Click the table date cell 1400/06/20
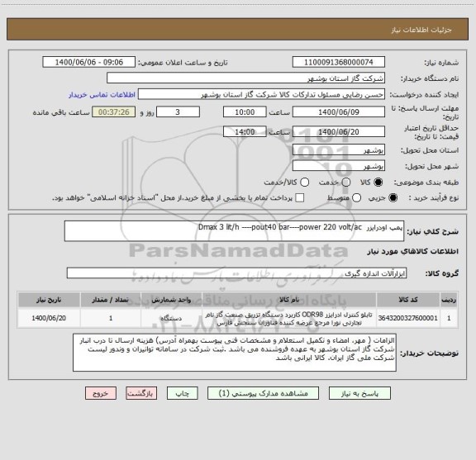476x460 pixels. [49, 318]
